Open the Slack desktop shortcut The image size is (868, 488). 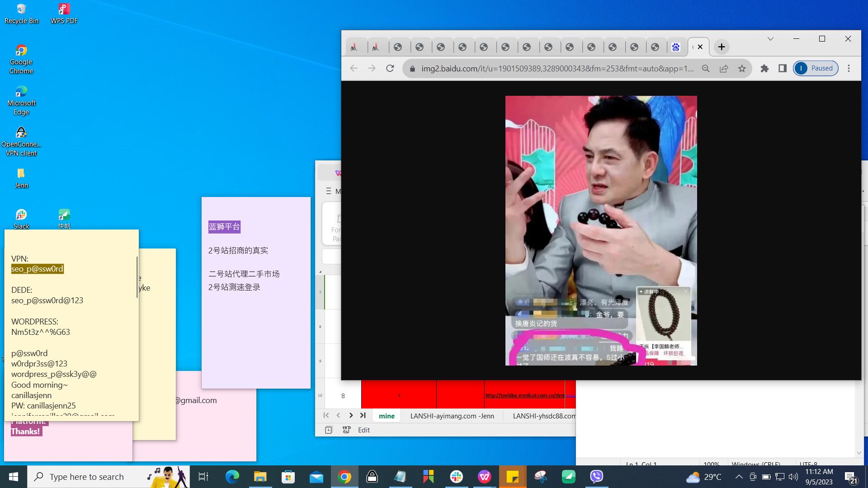21,219
